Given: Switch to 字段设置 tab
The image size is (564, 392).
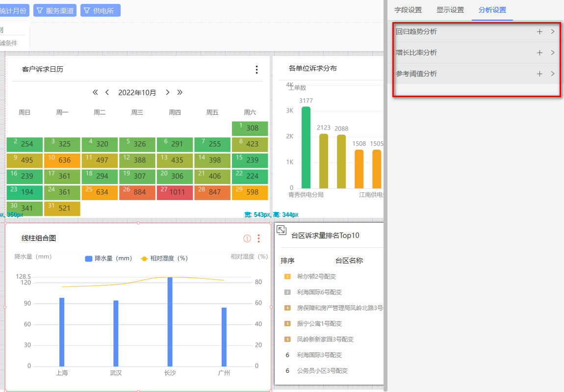Looking at the screenshot, I should tap(408, 10).
